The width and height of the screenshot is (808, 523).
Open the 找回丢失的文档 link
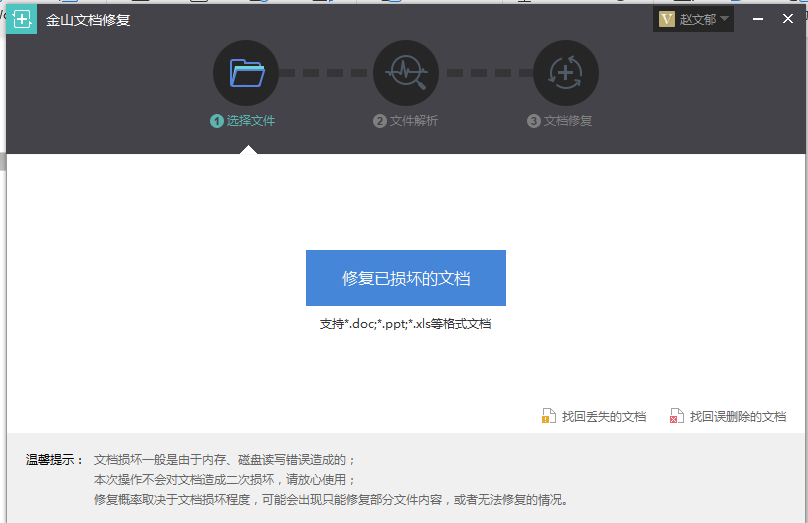coord(604,416)
